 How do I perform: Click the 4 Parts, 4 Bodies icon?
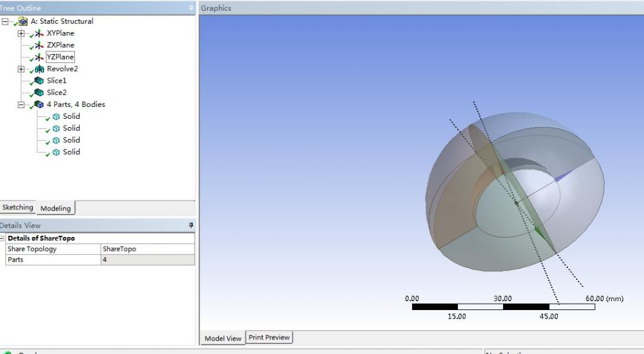pos(39,105)
